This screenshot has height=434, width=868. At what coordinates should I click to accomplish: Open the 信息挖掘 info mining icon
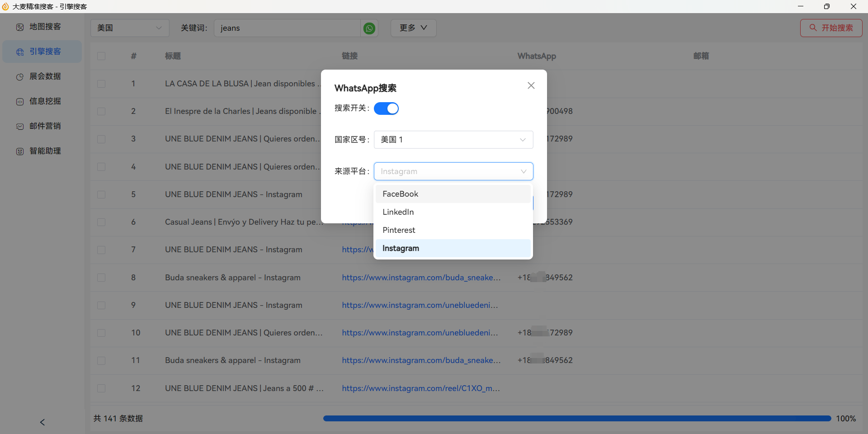click(x=20, y=102)
